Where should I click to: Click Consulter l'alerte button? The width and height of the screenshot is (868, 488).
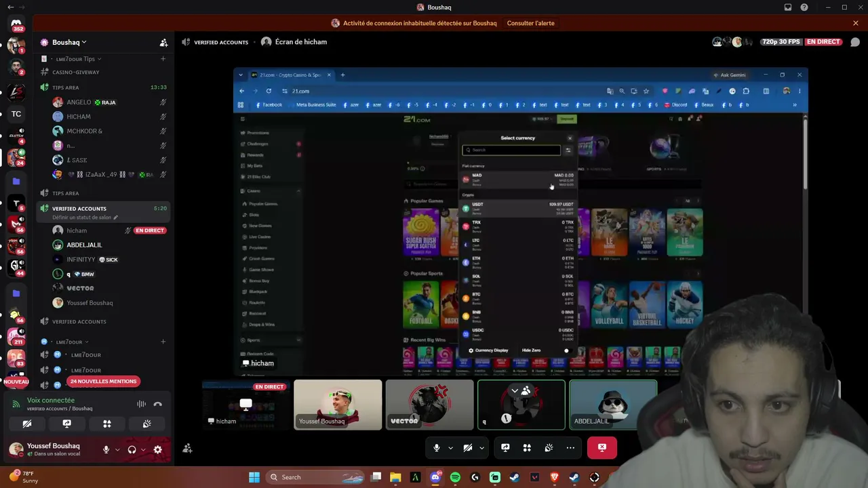pyautogui.click(x=530, y=23)
